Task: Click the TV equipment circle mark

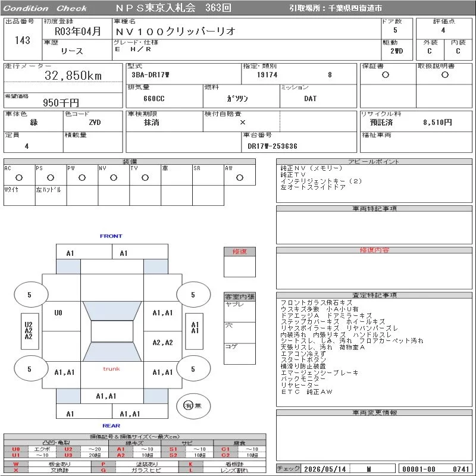Action: tap(145, 177)
